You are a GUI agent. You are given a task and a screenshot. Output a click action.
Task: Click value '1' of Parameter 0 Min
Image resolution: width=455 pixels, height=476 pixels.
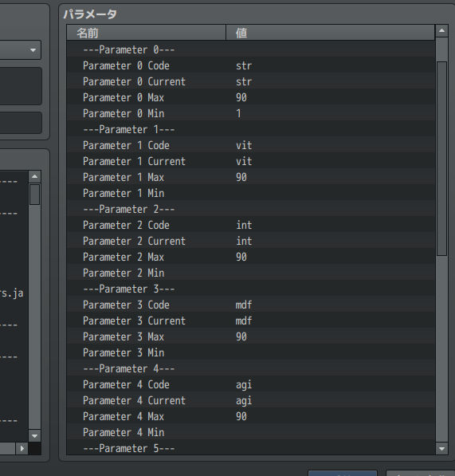click(x=239, y=113)
